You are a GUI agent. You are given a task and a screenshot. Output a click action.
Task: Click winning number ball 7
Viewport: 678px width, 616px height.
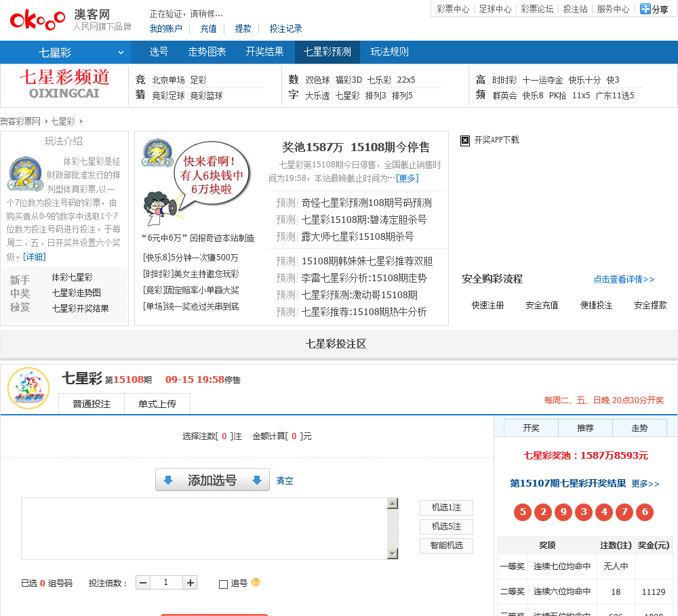coord(624,512)
